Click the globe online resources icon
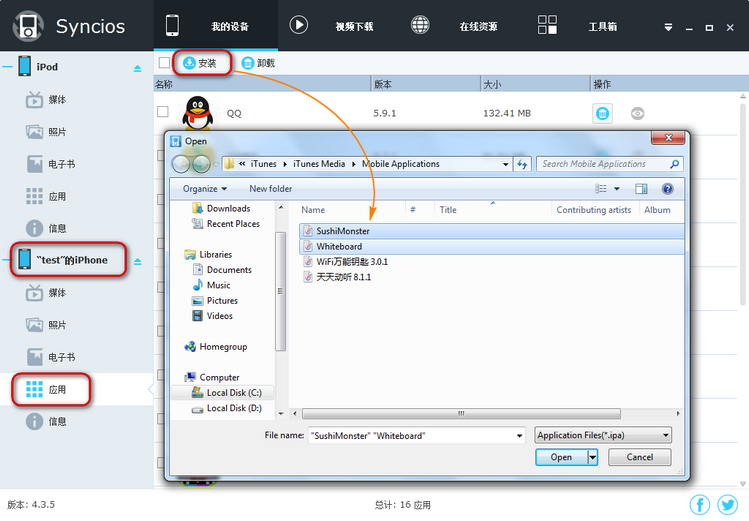The height and width of the screenshot is (521, 749). coord(420,25)
